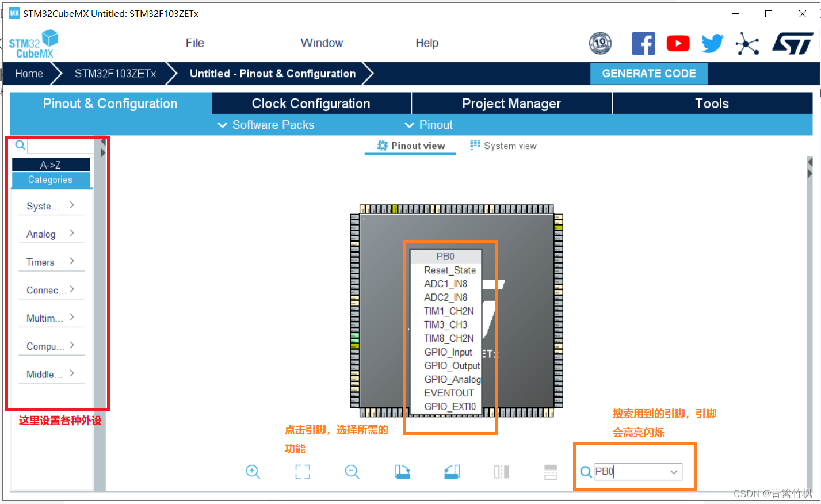
Task: Rotate chip view clockwise icon
Action: pos(402,472)
